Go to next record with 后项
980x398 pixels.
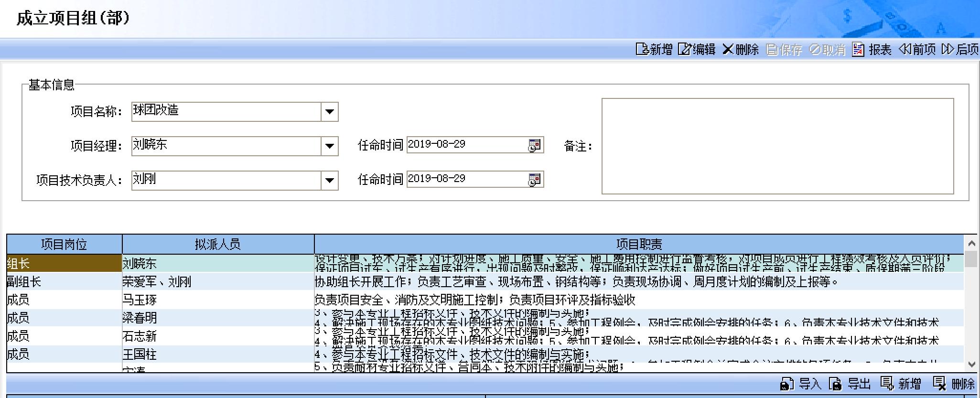(947, 49)
